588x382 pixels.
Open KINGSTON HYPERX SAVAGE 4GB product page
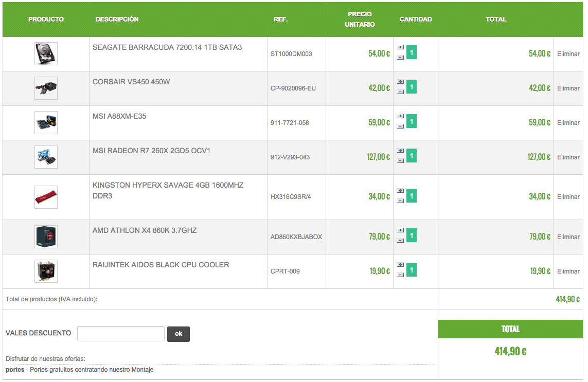tap(168, 190)
